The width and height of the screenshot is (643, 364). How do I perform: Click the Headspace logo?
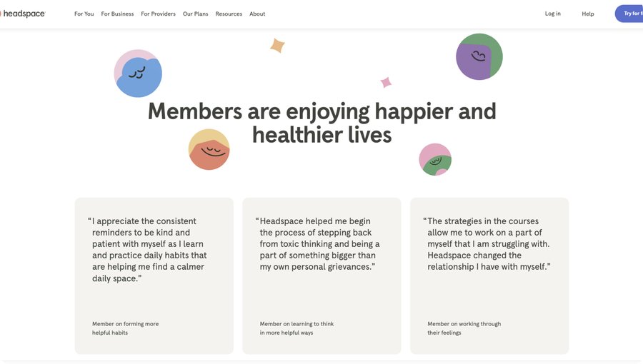click(23, 14)
